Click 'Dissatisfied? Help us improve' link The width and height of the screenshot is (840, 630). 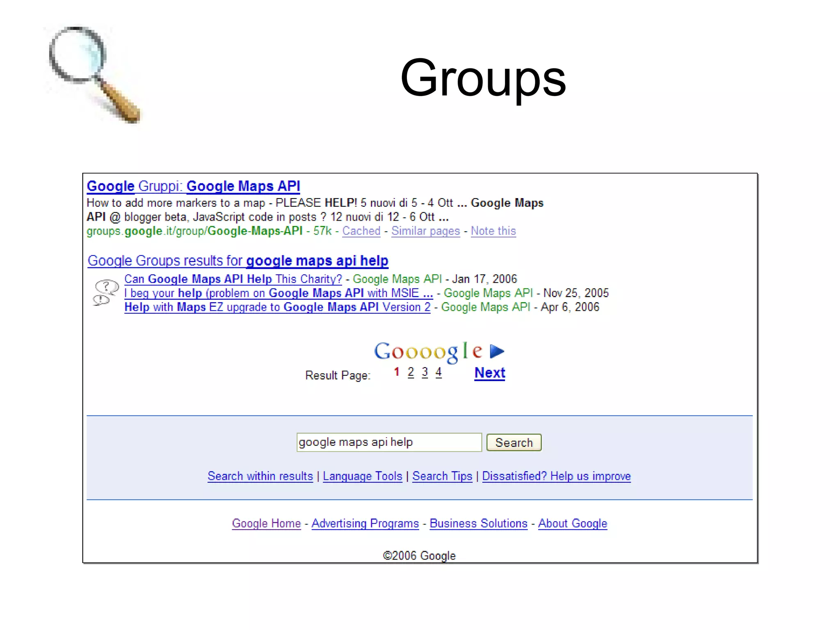(x=556, y=476)
